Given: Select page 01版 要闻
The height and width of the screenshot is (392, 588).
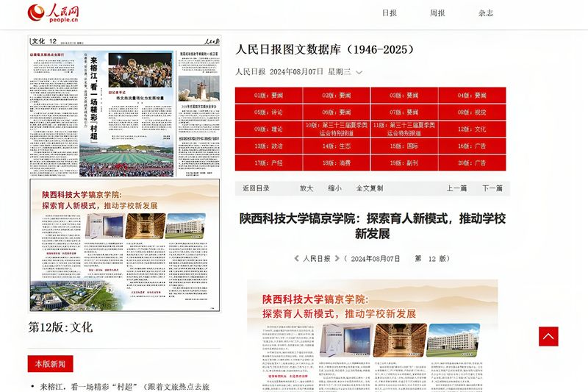Looking at the screenshot, I should pos(268,96).
